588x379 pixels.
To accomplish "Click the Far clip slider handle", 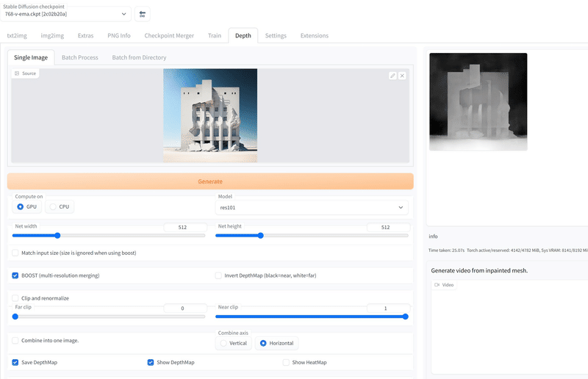I will coord(15,317).
